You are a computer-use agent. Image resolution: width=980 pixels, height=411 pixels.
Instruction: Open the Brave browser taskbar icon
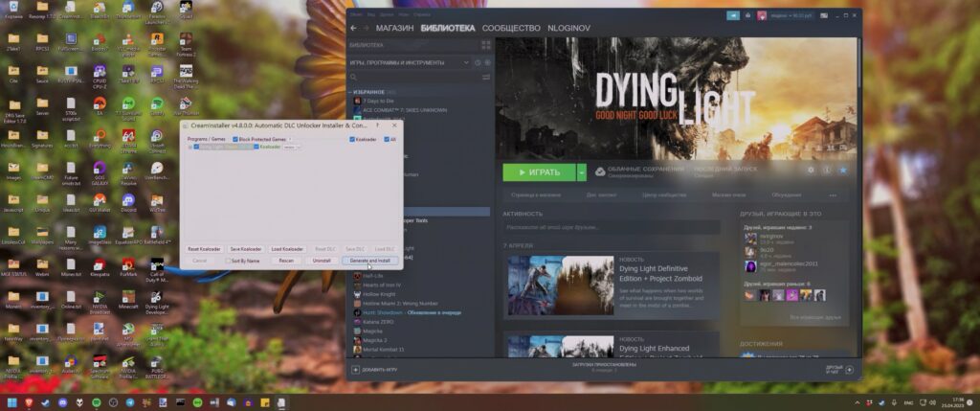(29, 402)
